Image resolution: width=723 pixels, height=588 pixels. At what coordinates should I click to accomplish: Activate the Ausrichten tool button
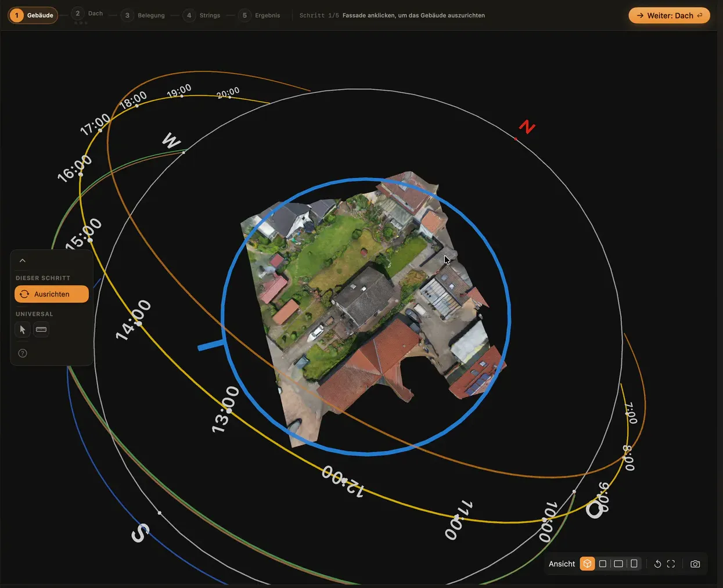52,294
